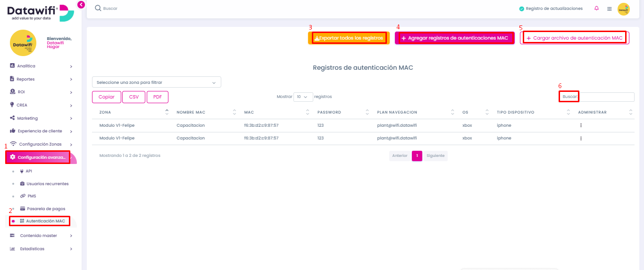The image size is (644, 270).
Task: Sort by ZONA column arrows
Action: tap(167, 112)
